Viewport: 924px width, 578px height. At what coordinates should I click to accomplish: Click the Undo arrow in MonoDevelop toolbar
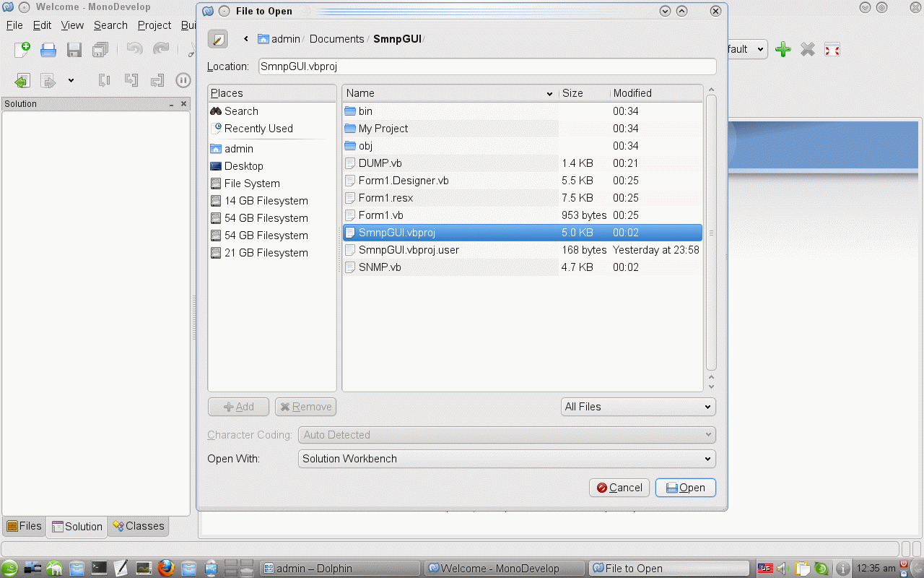tap(134, 49)
